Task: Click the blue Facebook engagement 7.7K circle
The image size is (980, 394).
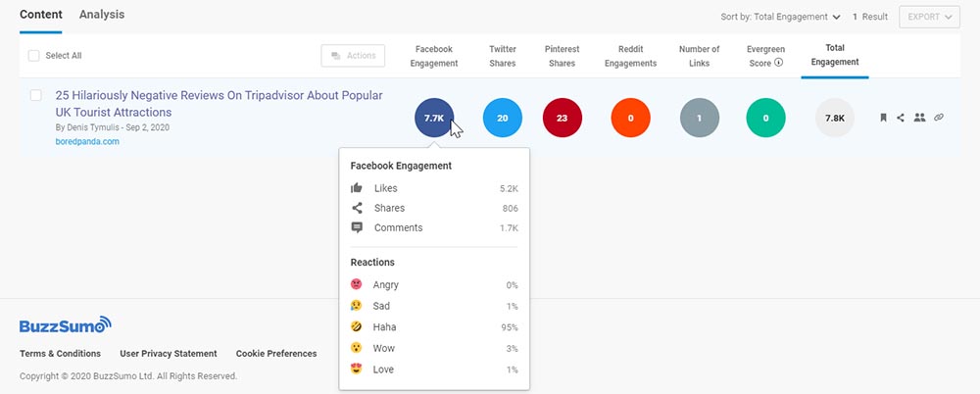Action: tap(433, 118)
